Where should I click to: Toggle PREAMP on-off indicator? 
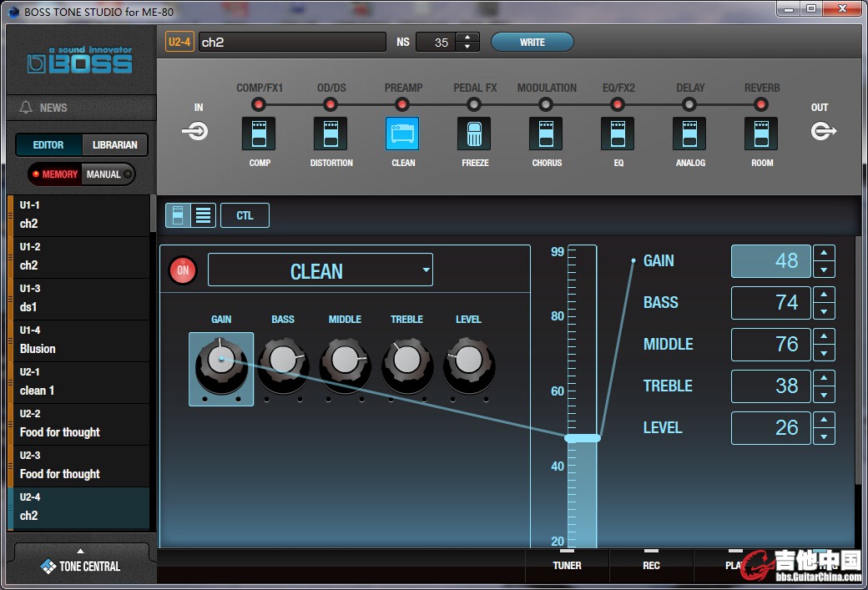pos(402,104)
